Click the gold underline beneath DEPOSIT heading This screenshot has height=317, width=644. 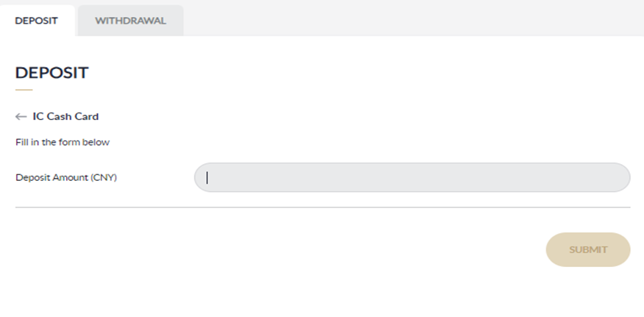coord(24,90)
